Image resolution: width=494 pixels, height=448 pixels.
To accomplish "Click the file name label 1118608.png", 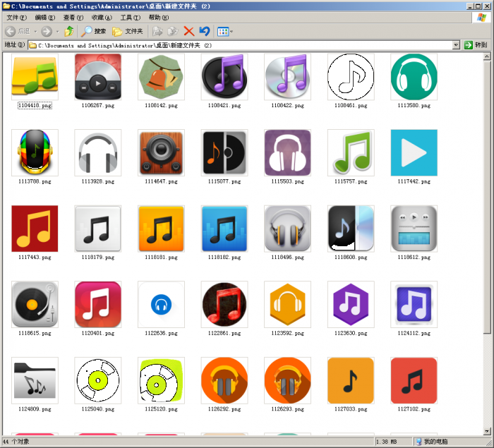I will (351, 258).
